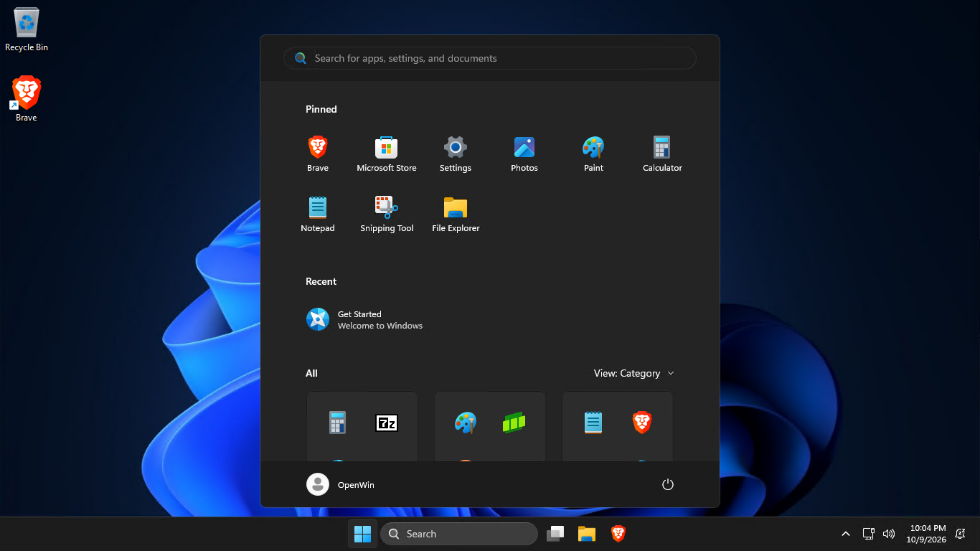Launch Snipping Tool from Pinned apps
The width and height of the screenshot is (980, 551).
pos(387,214)
